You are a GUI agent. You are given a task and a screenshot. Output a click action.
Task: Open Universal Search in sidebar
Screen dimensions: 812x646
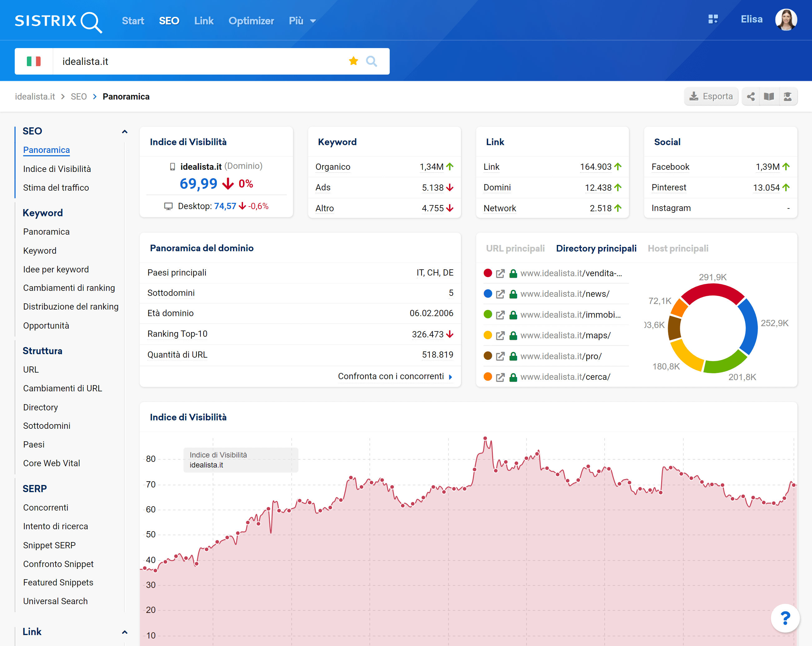(x=55, y=602)
